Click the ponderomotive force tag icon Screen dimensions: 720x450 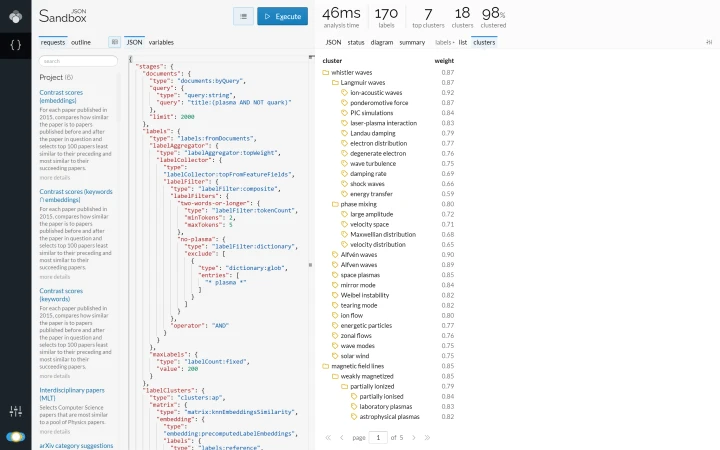(x=344, y=103)
